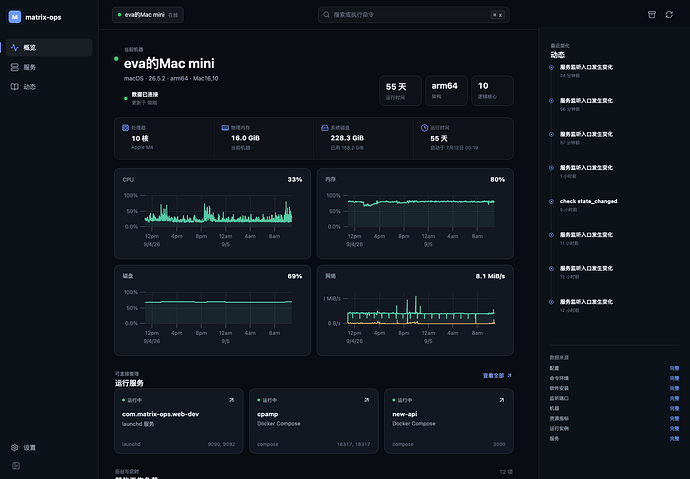Click the 运行实例 data source row
Viewport: 690px width, 479px height.
614,428
